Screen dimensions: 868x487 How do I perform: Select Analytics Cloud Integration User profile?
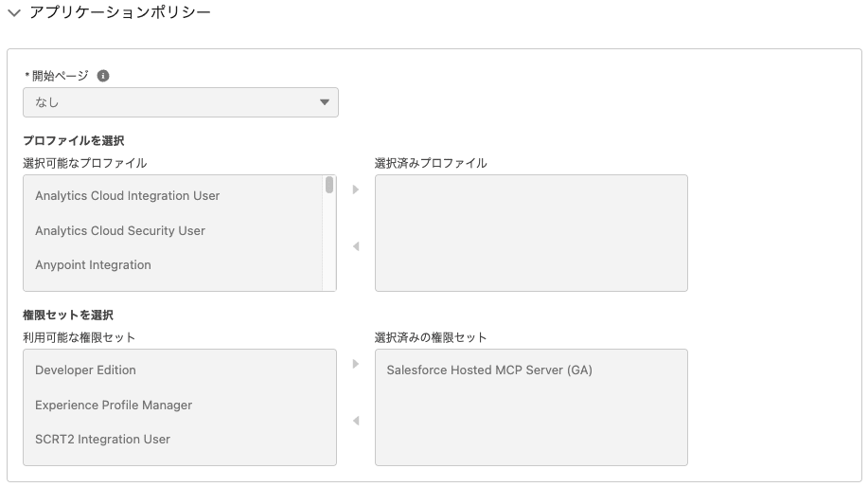click(127, 196)
